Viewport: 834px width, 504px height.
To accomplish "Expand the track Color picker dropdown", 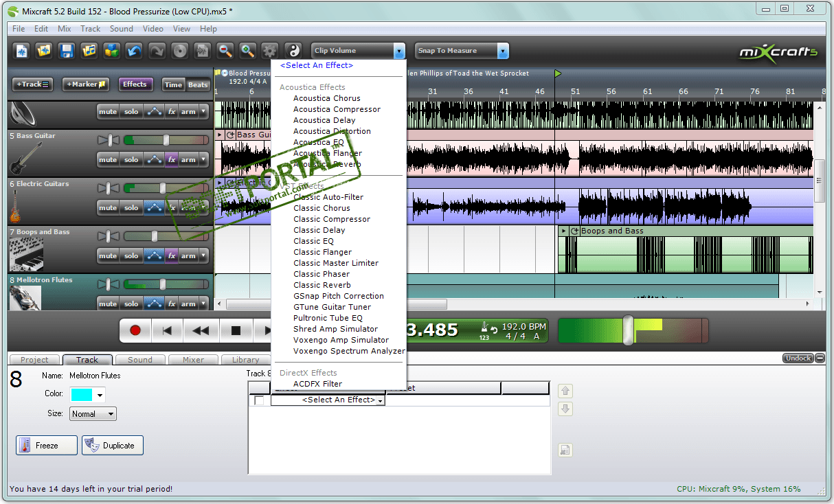I will 100,395.
